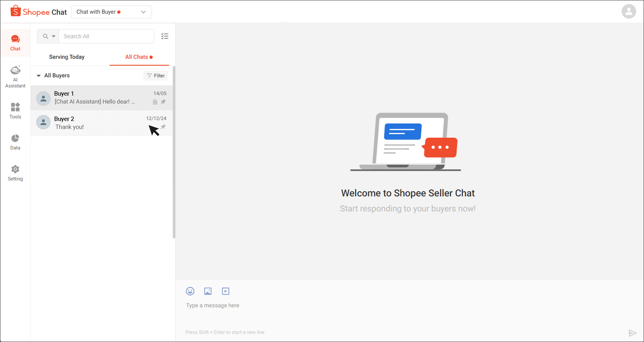This screenshot has height=342, width=644.
Task: Open the Filter button
Action: 156,76
